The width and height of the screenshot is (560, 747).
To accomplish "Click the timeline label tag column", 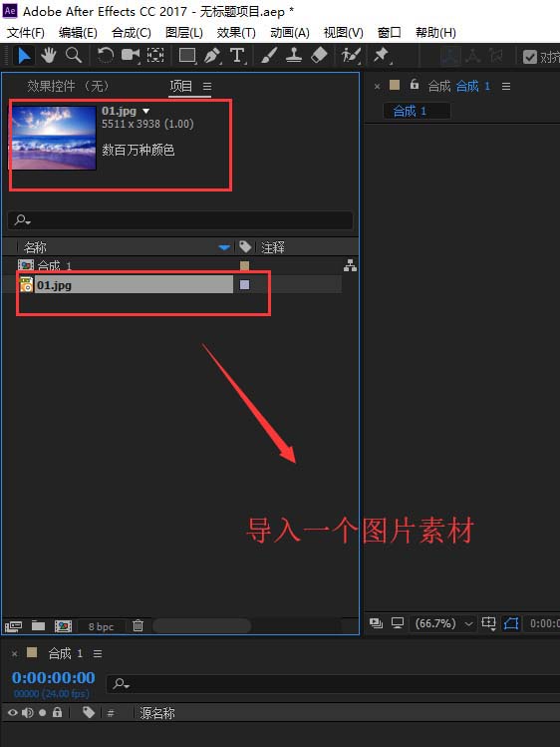I will tap(89, 712).
